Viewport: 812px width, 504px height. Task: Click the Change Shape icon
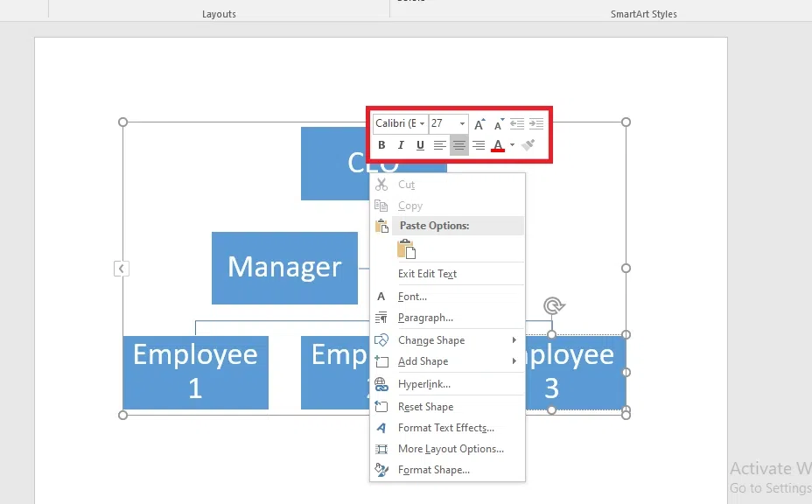coord(381,340)
